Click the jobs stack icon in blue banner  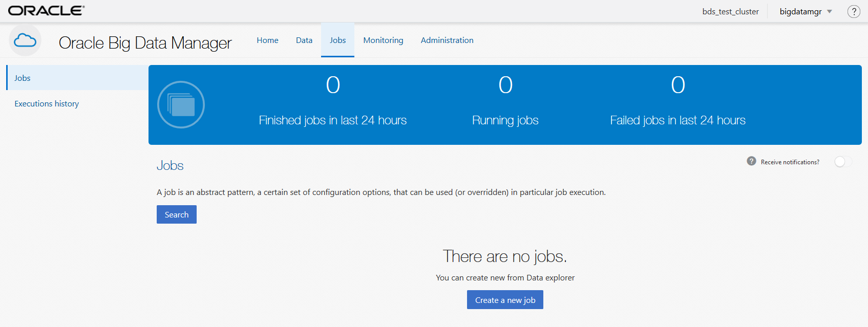(x=181, y=105)
